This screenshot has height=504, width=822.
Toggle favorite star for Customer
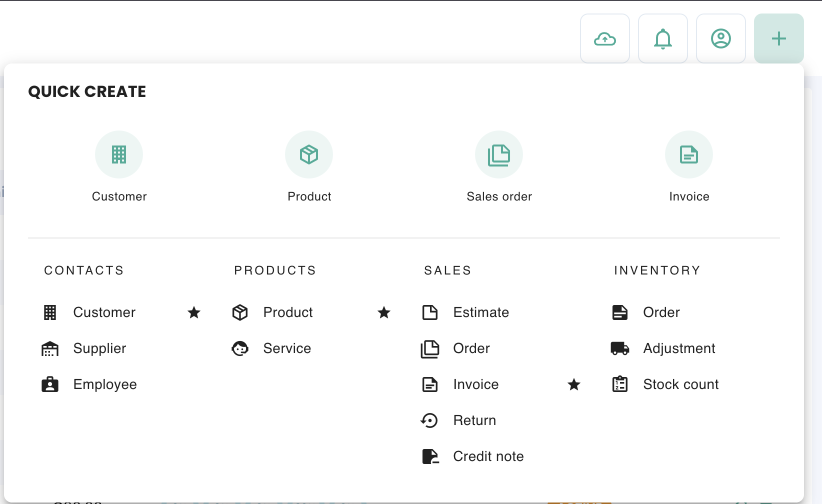pos(194,313)
